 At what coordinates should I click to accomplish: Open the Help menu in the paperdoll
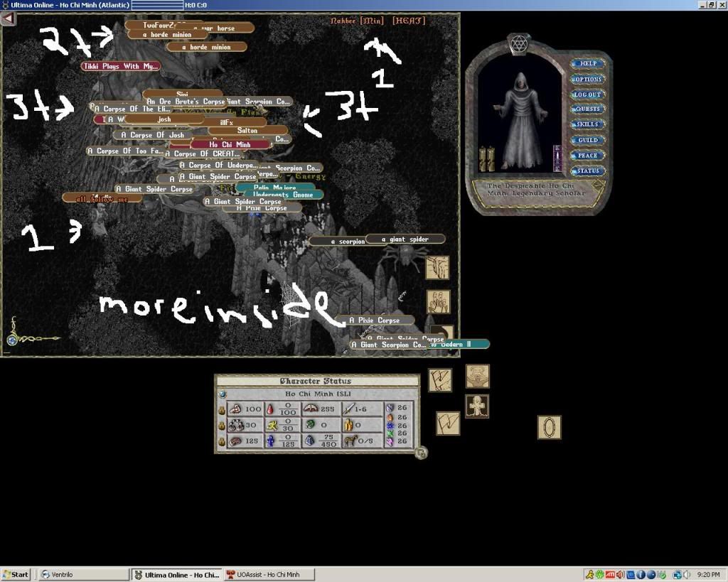click(588, 63)
